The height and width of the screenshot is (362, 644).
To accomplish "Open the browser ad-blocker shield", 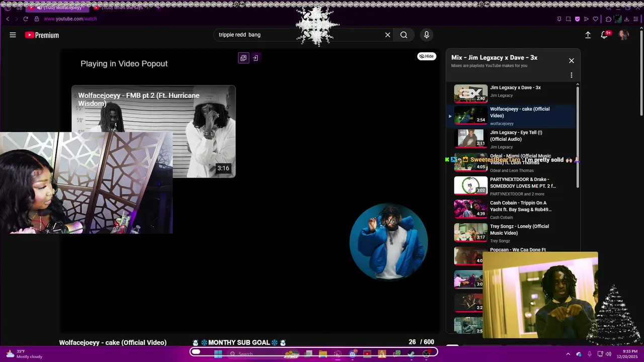I will pos(577,19).
